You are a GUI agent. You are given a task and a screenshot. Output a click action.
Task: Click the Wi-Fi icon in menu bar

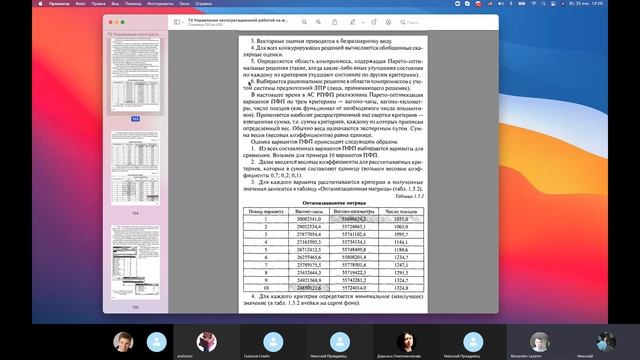coord(533,4)
